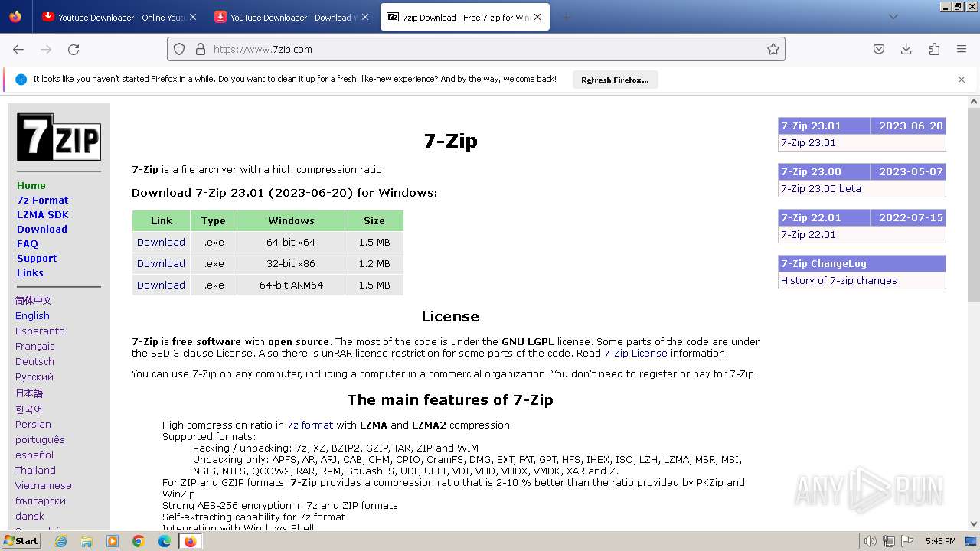
Task: Switch language to português
Action: (40, 439)
